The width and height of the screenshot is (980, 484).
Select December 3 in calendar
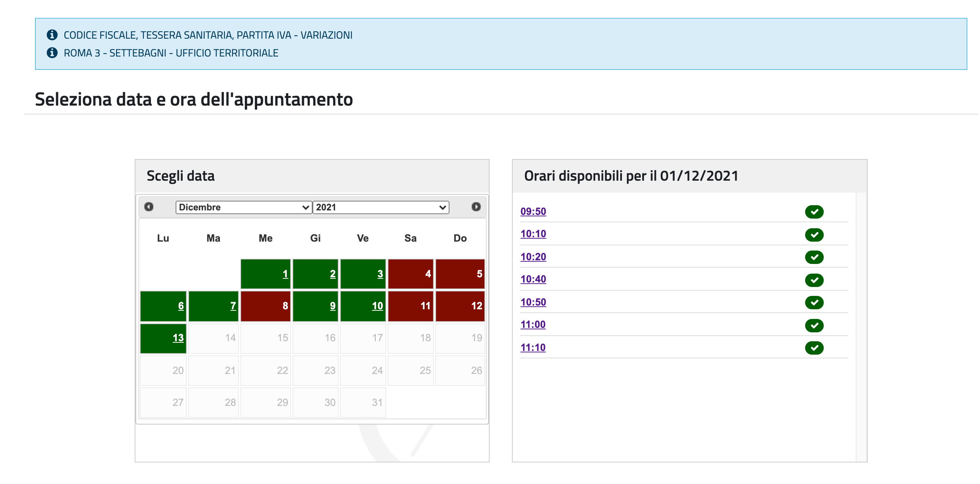point(363,274)
